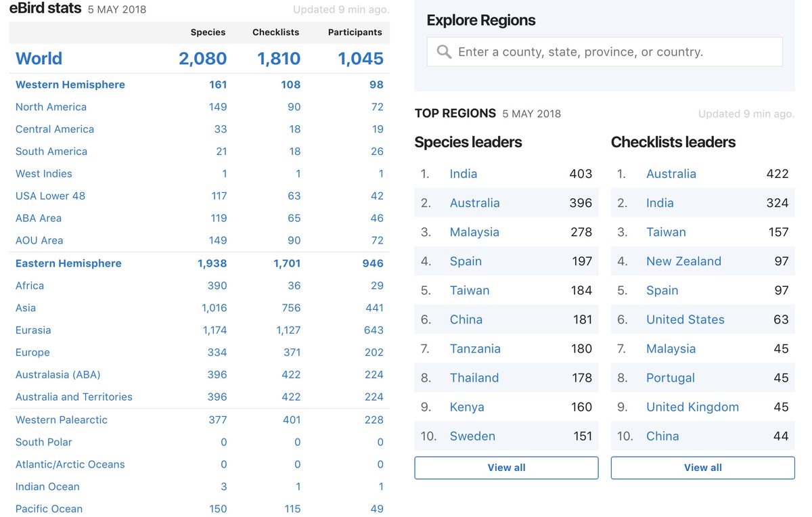Open Malaysia in Species leaders

click(474, 232)
